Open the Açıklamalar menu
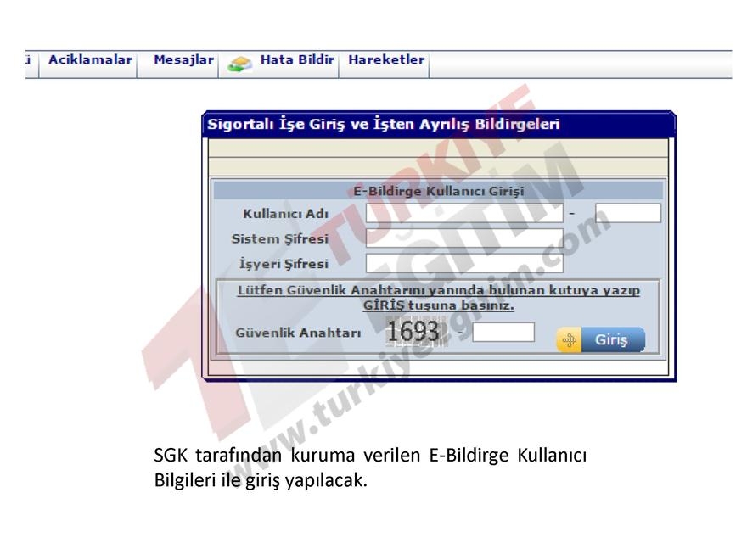 (x=91, y=60)
